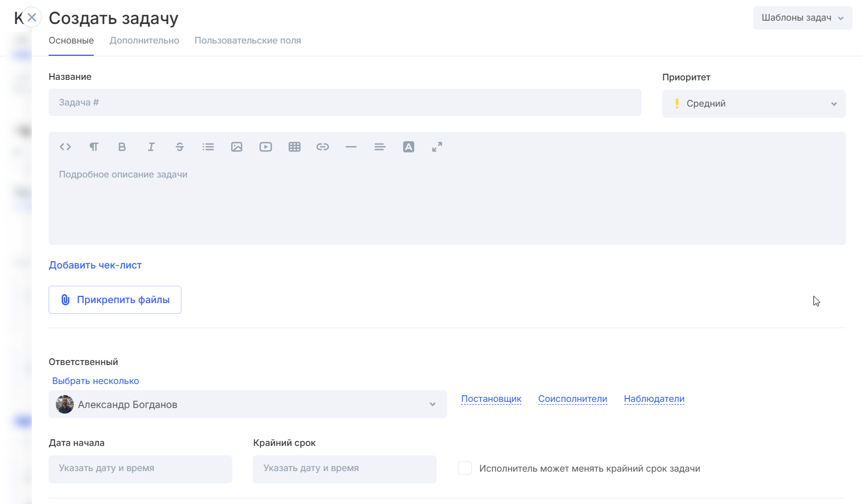This screenshot has width=862, height=504.
Task: Click the Наблюдатели link
Action: pos(654,399)
